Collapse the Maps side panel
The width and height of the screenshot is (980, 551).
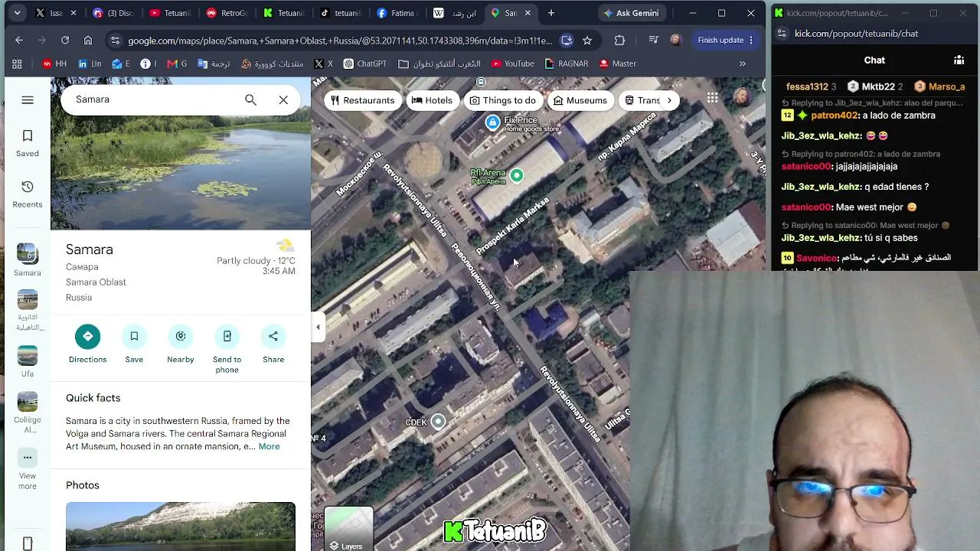[318, 328]
